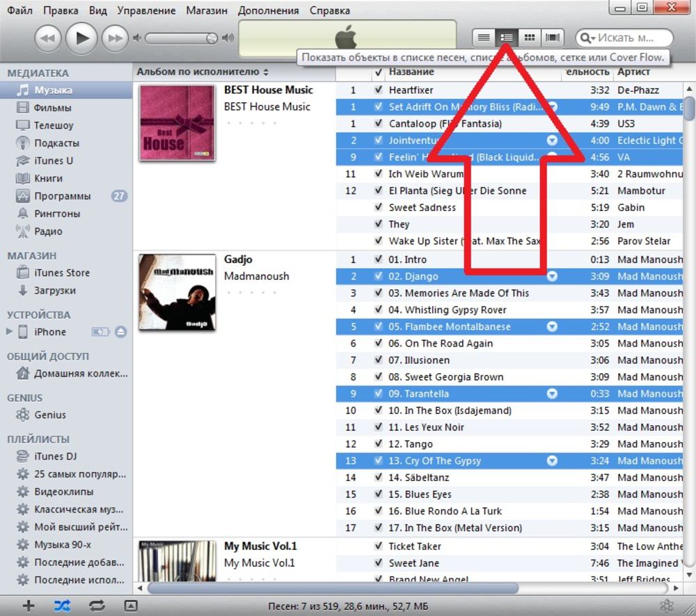The width and height of the screenshot is (696, 616).
Task: Show or hide the artwork panel
Action: coord(131,606)
